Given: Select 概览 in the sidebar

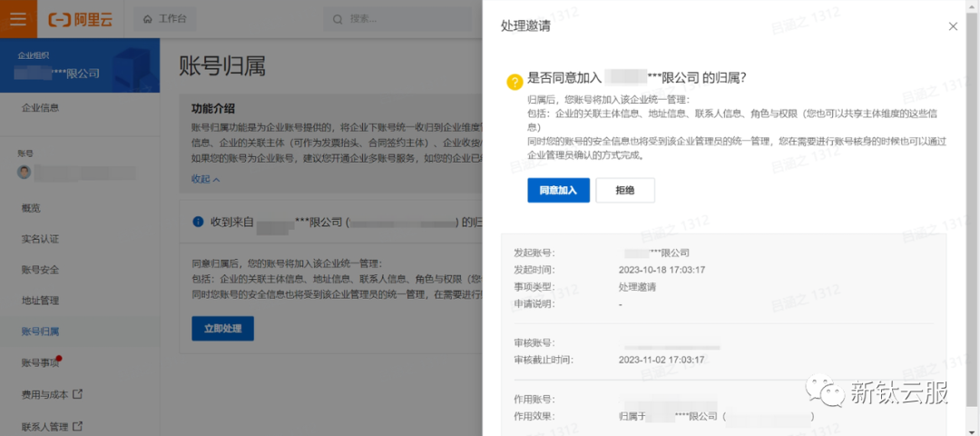Looking at the screenshot, I should (31, 208).
